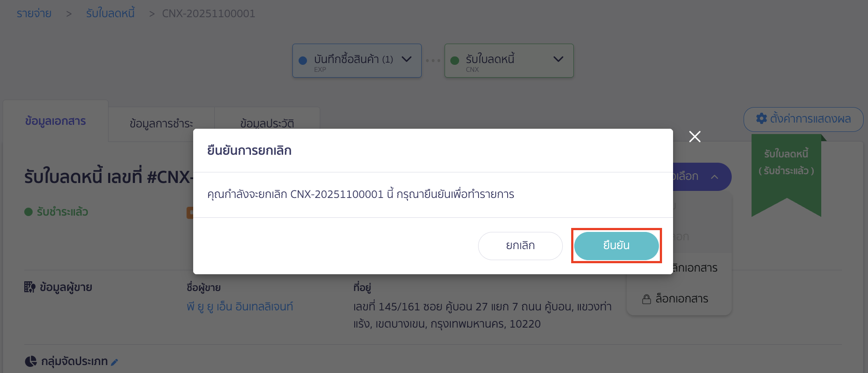Click the building icon next to ข้อมูลผู้ขาย
This screenshot has width=868, height=373.
point(30,287)
